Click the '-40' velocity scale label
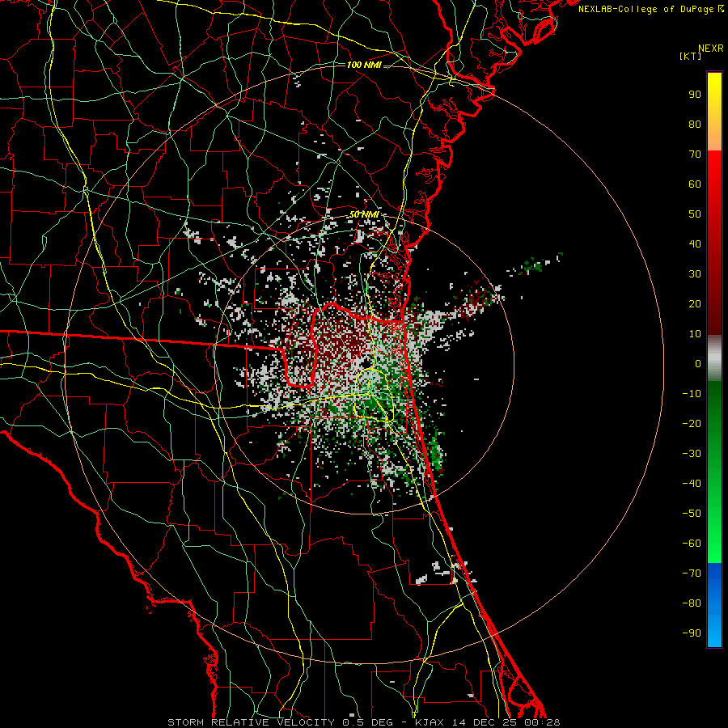 point(692,484)
